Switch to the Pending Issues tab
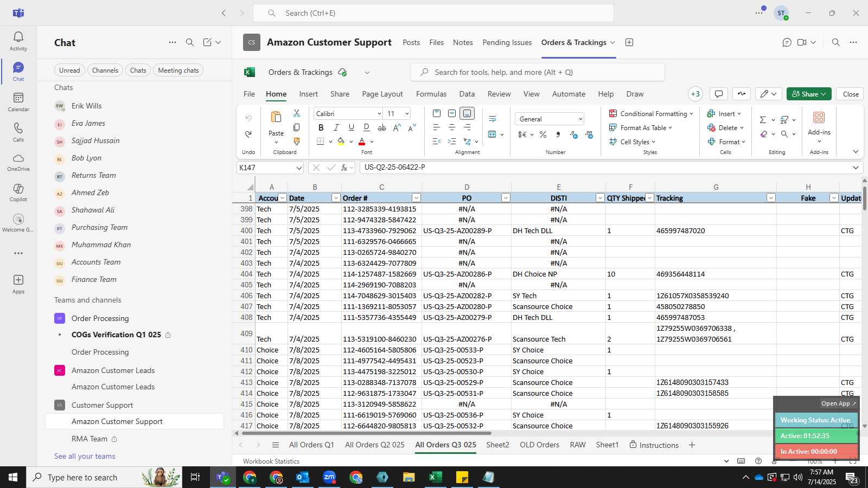 507,42
